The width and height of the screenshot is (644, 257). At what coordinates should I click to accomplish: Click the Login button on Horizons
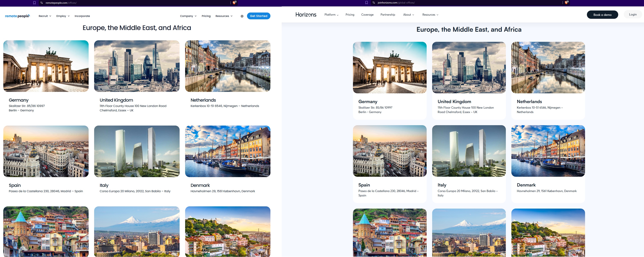tap(633, 15)
